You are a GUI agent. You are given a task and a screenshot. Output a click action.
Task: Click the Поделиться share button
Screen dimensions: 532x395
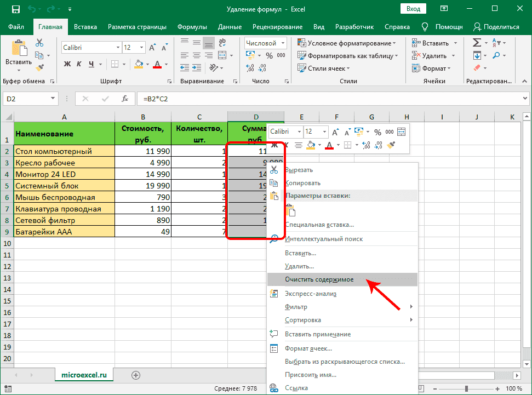click(x=496, y=27)
